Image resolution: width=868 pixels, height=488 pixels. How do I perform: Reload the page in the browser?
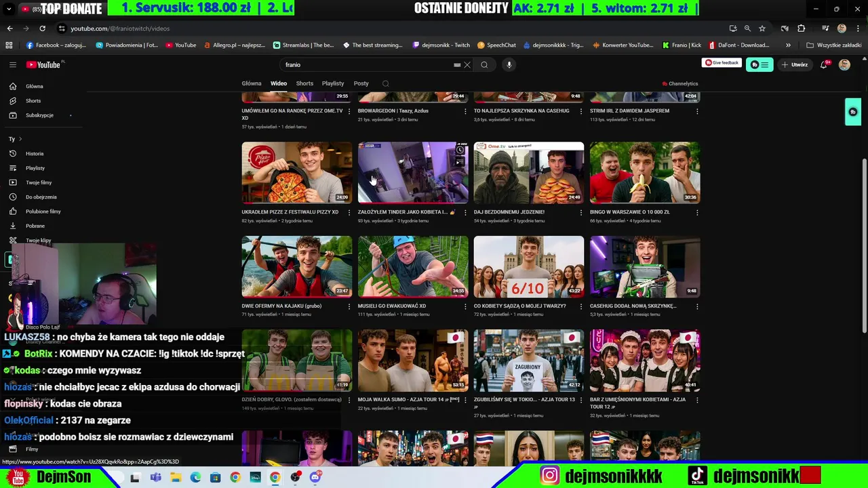[42, 28]
